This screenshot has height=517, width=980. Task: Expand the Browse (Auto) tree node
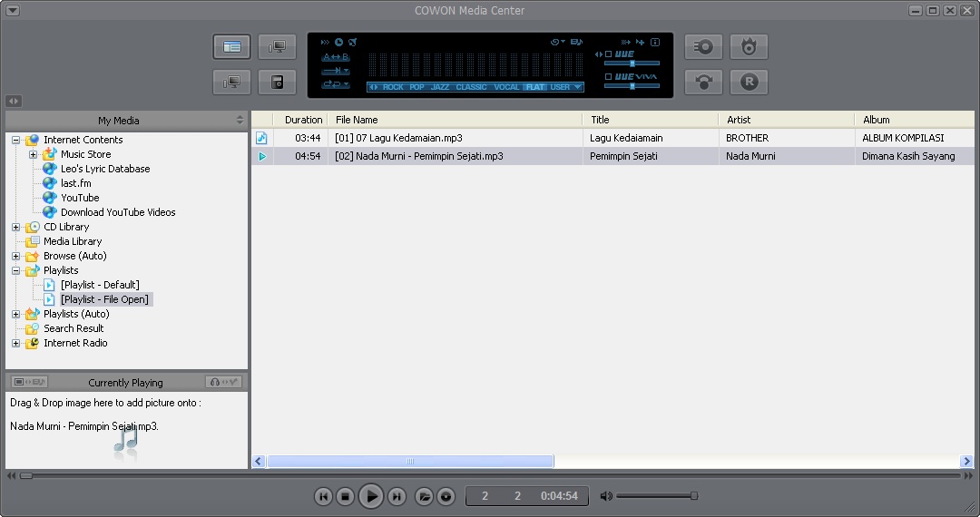click(16, 256)
